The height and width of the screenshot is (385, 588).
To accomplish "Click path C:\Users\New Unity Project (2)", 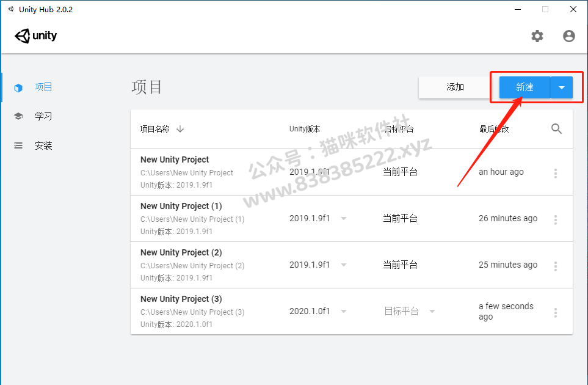I will click(x=192, y=266).
